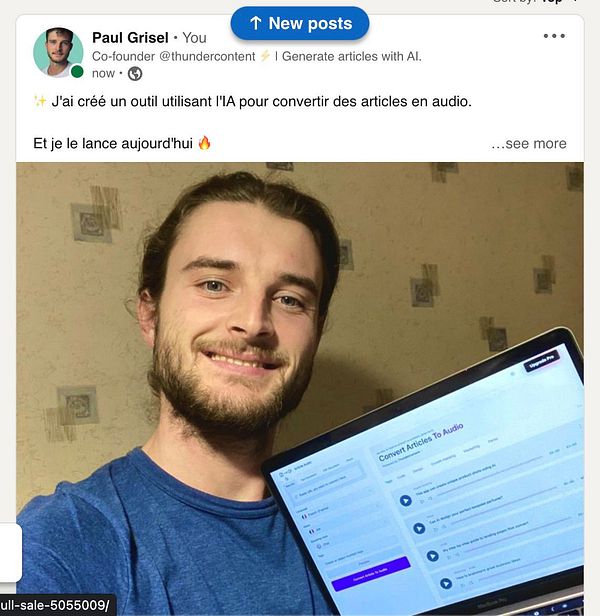Open the Sort by Top dropdown
The height and width of the screenshot is (616, 600).
[534, 2]
